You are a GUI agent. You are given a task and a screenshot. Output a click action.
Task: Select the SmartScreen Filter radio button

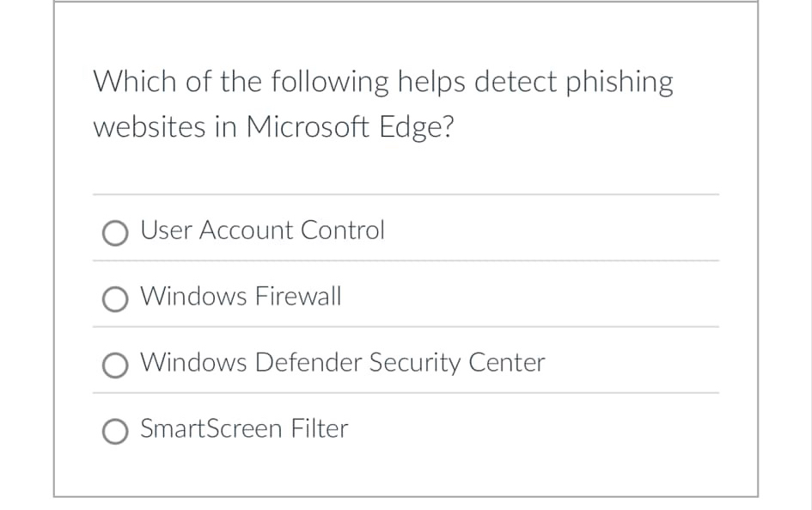coord(115,431)
